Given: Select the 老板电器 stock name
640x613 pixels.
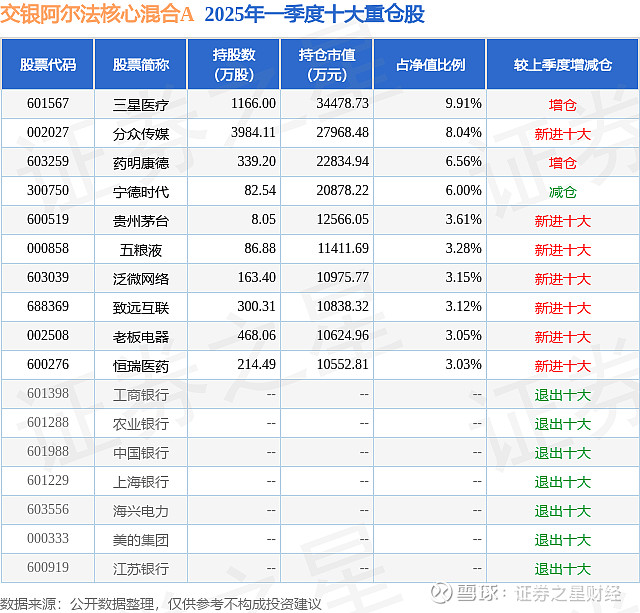Looking at the screenshot, I should (141, 337).
